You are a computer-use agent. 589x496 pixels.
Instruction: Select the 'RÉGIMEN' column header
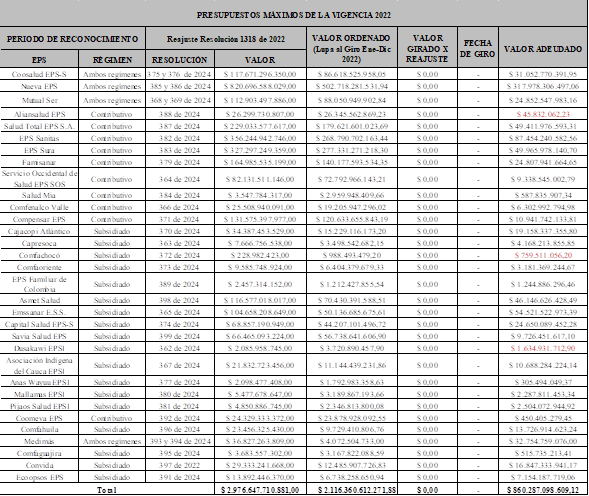pos(112,60)
